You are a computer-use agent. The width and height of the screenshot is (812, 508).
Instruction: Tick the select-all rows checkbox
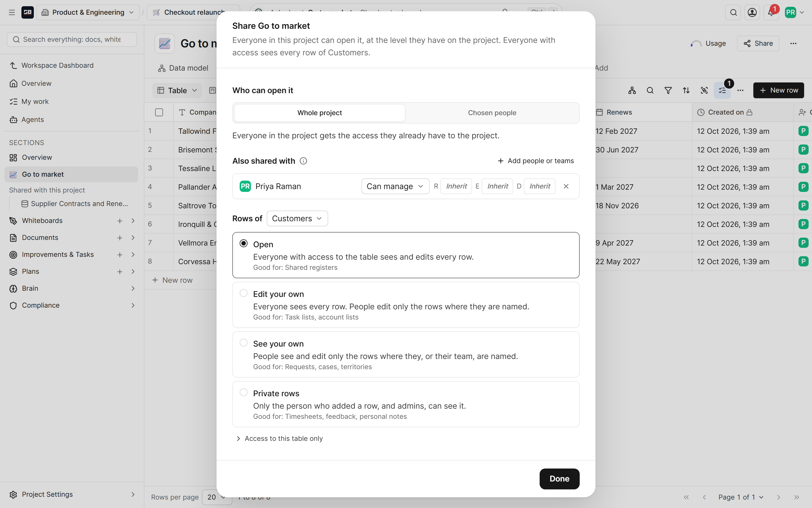159,112
